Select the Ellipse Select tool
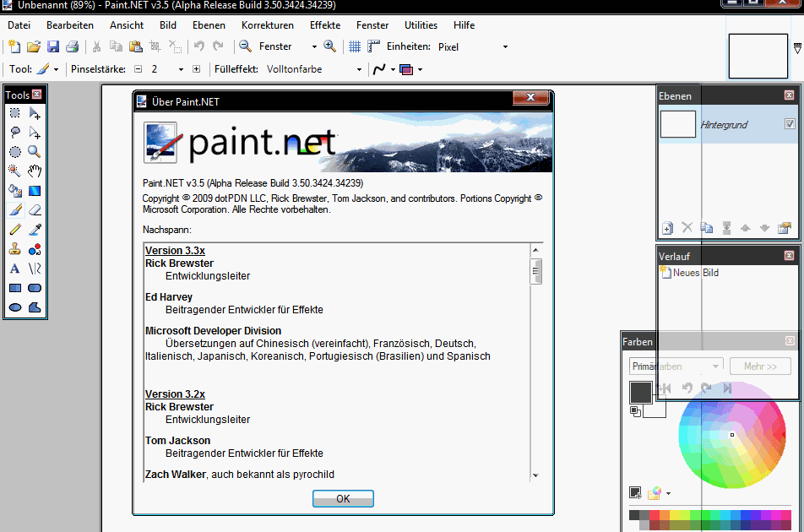Viewport: 804px width, 532px height. tap(15, 152)
